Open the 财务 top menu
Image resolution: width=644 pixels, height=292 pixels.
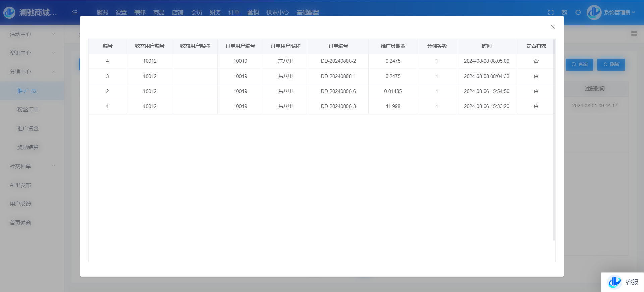tap(215, 12)
